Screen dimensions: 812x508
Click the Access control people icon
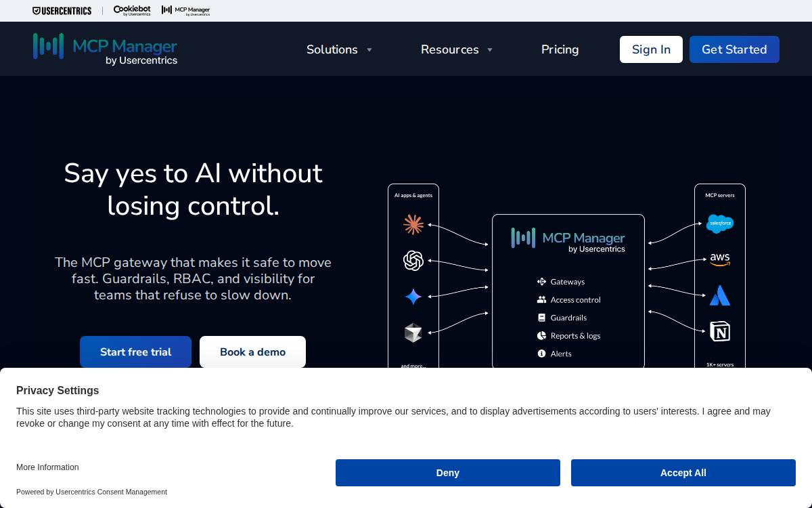(x=541, y=299)
